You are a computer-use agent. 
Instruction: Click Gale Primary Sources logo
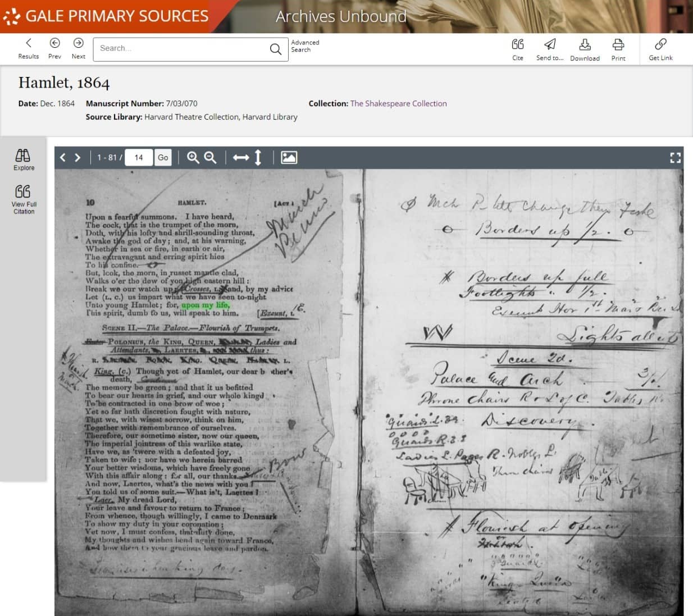coord(106,16)
